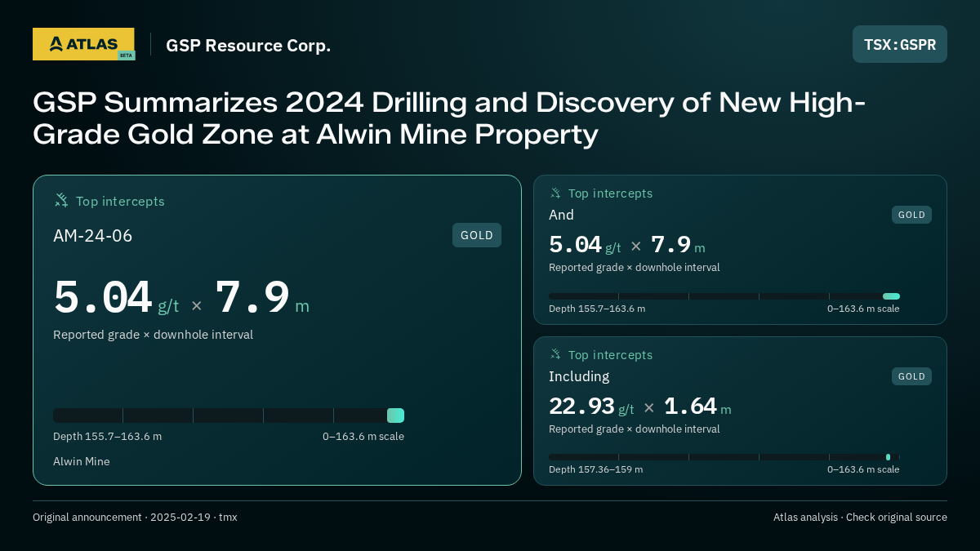Click the GOLD tag on the AM-24-06 card

point(477,235)
